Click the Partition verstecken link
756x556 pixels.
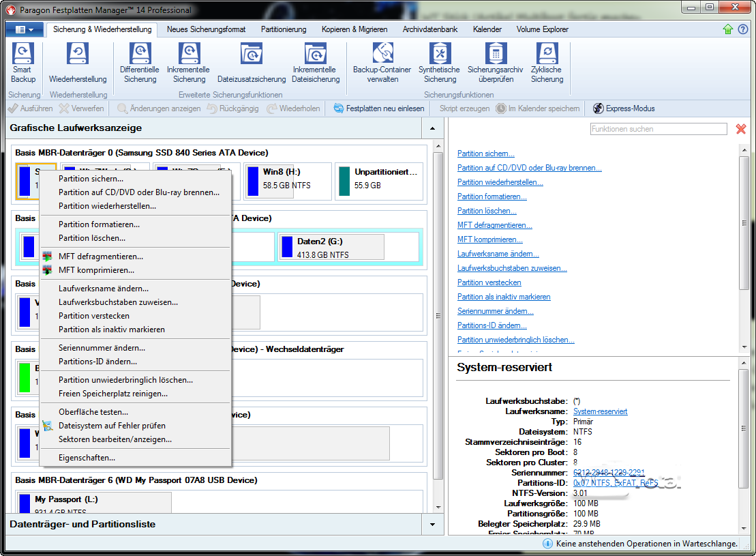click(489, 282)
